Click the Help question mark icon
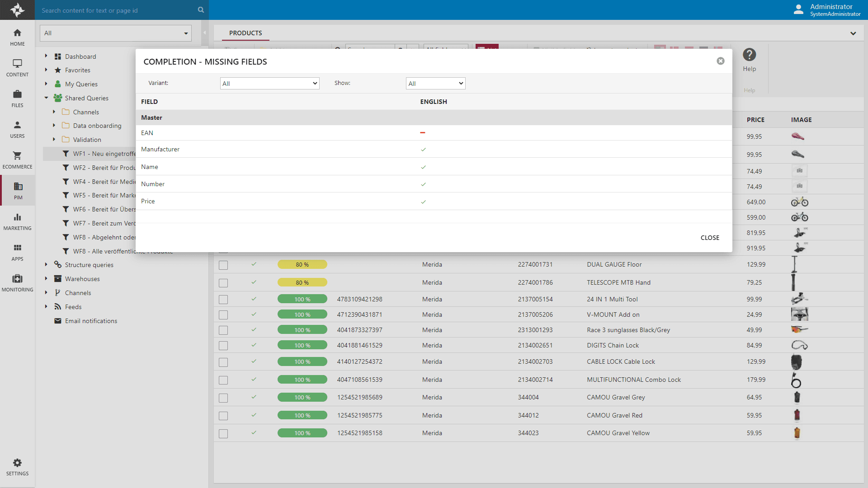Image resolution: width=868 pixels, height=488 pixels. 749,55
